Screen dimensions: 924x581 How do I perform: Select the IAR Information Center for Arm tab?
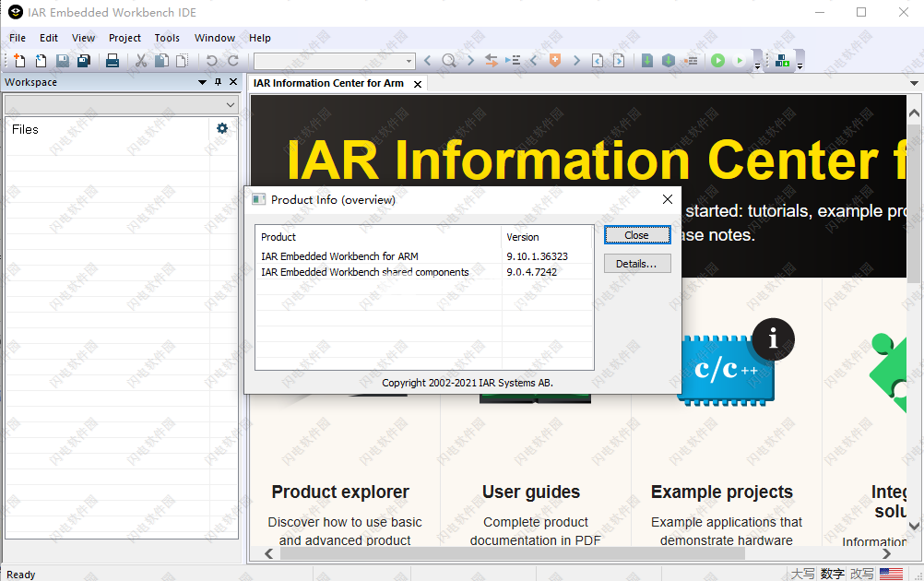click(x=329, y=83)
